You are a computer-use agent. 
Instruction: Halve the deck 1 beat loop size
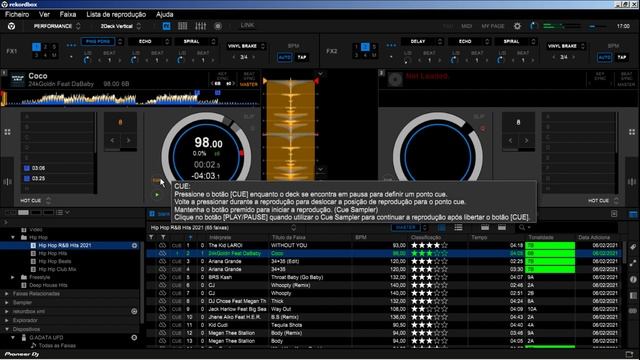[113, 140]
